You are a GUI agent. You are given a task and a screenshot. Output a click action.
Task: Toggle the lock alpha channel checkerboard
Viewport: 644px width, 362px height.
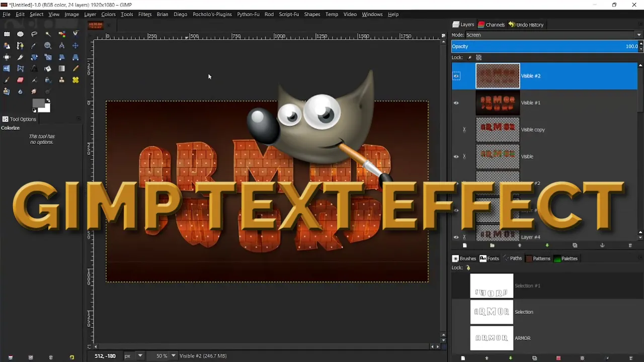click(478, 57)
